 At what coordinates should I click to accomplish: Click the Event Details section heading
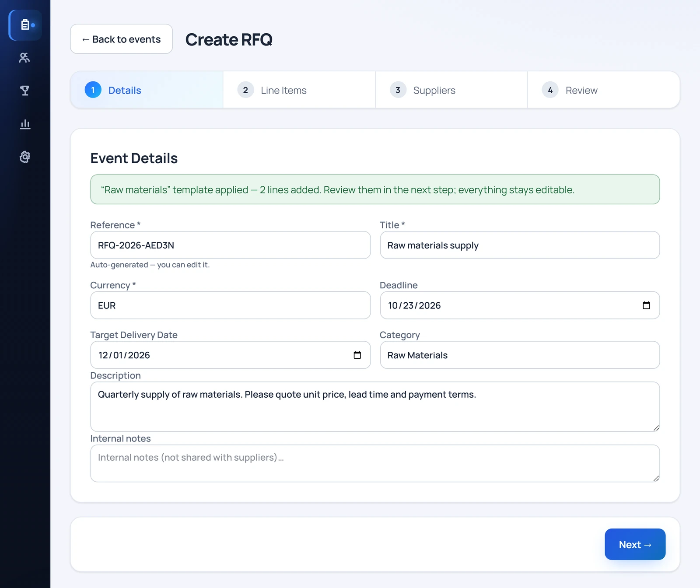[134, 158]
